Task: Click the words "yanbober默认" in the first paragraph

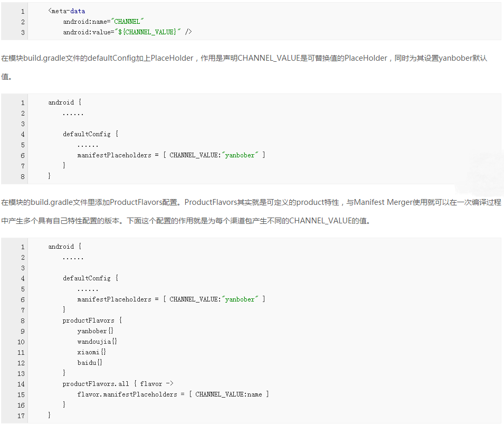Action: [x=463, y=58]
